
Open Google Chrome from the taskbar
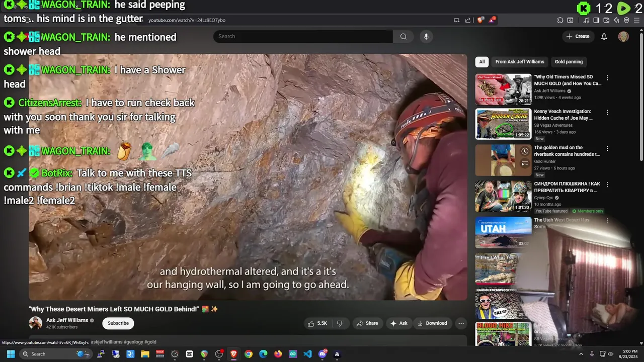tap(249, 354)
